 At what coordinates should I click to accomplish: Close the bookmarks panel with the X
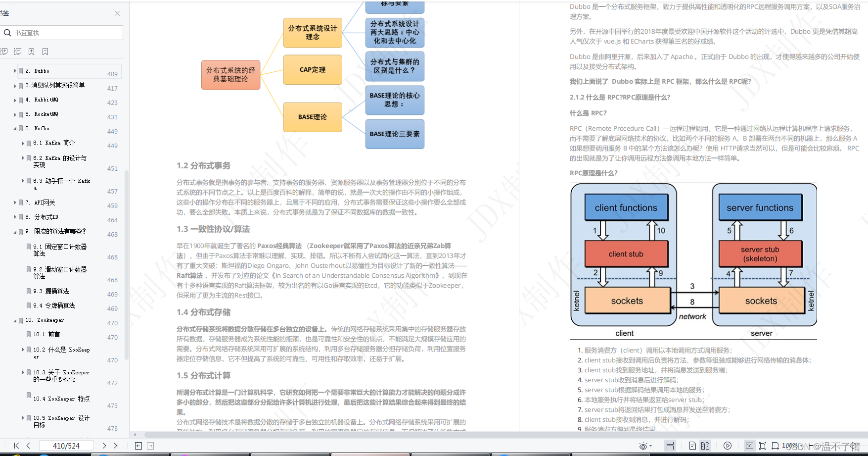click(117, 13)
